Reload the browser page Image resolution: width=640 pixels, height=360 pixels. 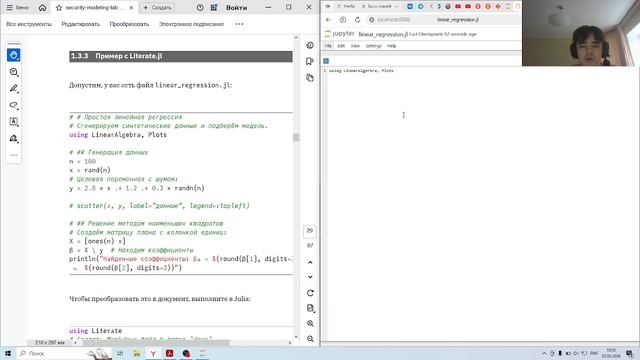pyautogui.click(x=357, y=20)
